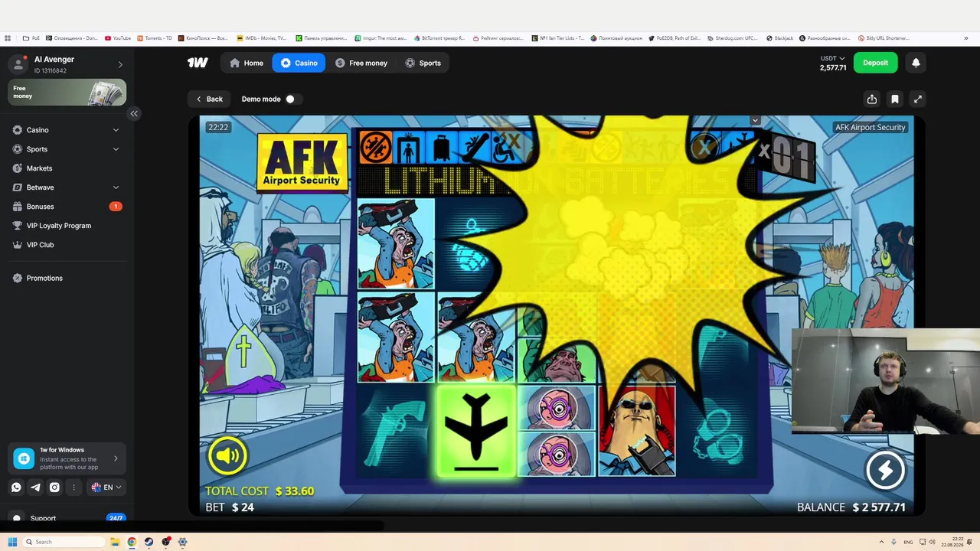980x551 pixels.
Task: Click the ENG language indicator in system tray
Action: [909, 542]
